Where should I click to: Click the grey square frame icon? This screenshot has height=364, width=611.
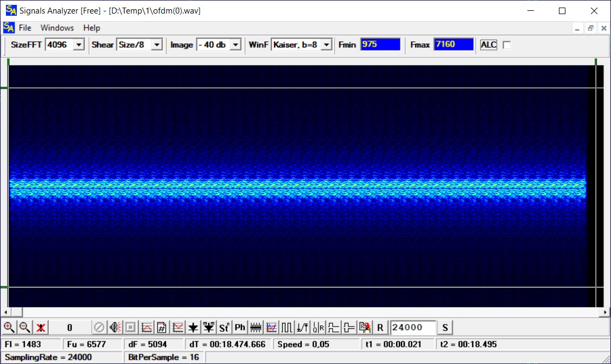[131, 327]
